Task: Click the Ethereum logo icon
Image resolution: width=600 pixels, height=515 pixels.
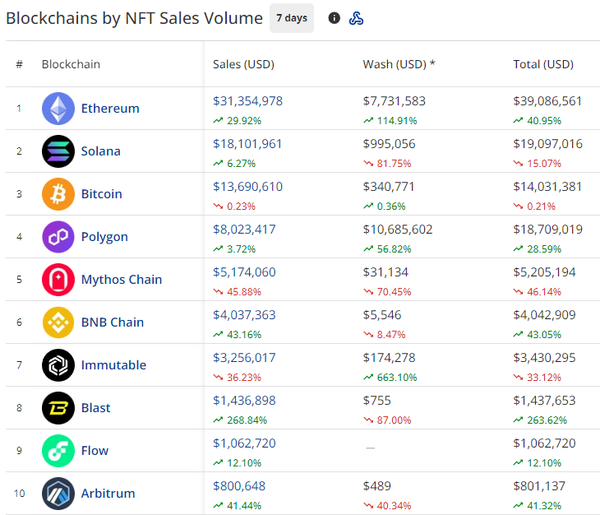Action: (x=58, y=108)
